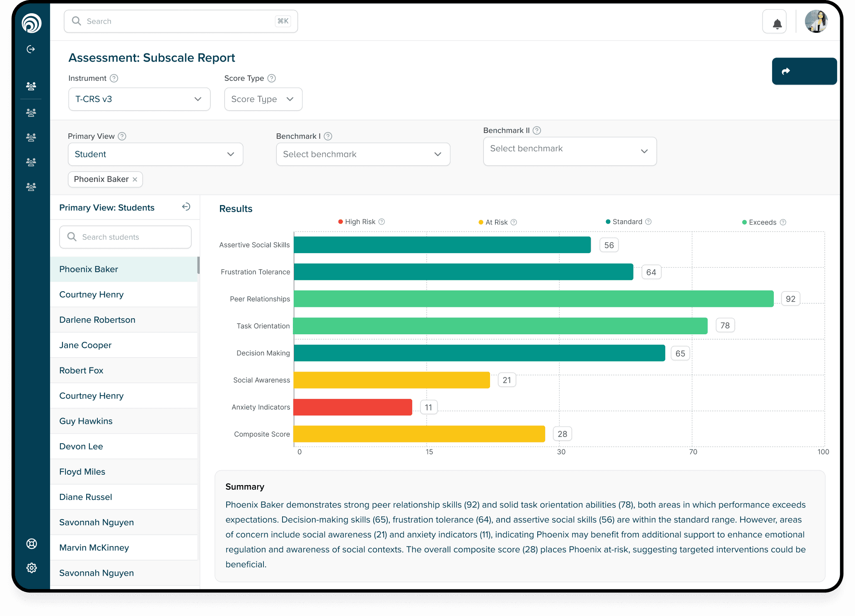Open the Student primary view dropdown
Screen dimensions: 855x616
coord(155,154)
